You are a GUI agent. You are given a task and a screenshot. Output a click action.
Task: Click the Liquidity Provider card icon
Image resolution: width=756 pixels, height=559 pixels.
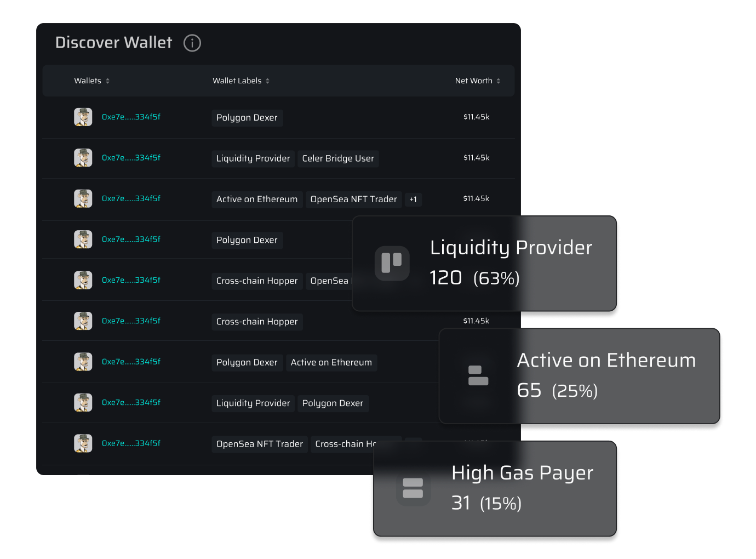pos(392,263)
